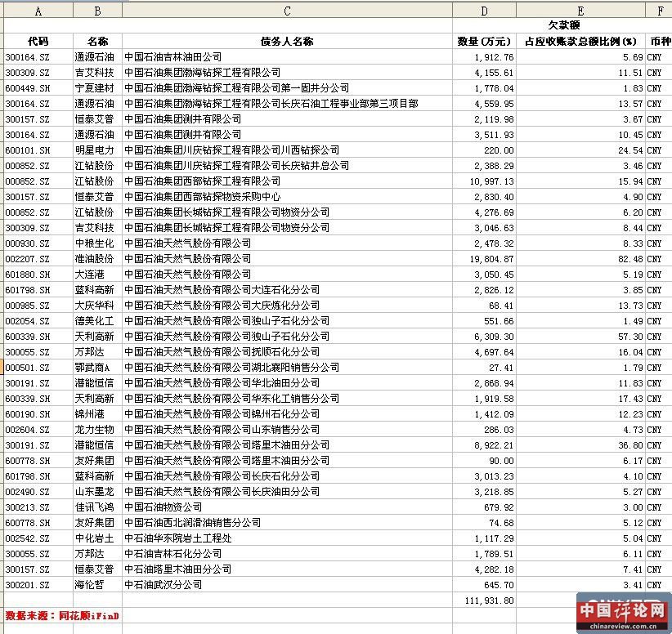Screen dimensions: 672x634
Task: Click the 中化岩土 name cell
Action: click(x=98, y=538)
